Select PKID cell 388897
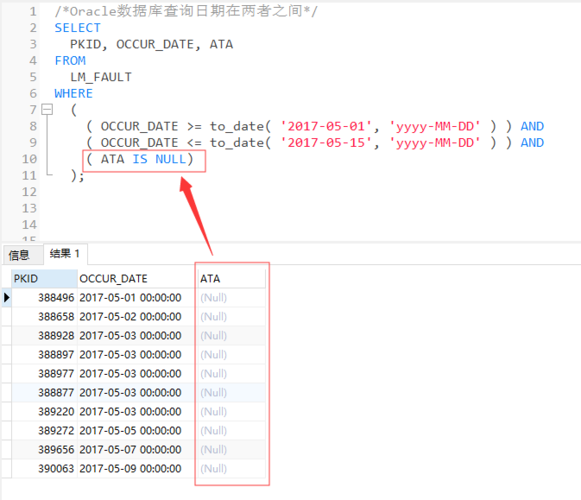 (44, 355)
